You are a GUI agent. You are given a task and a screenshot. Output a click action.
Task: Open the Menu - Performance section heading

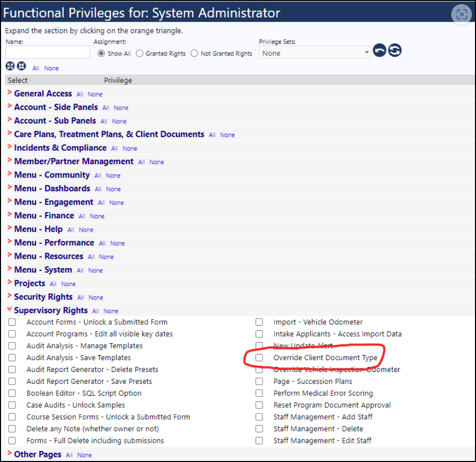click(54, 242)
